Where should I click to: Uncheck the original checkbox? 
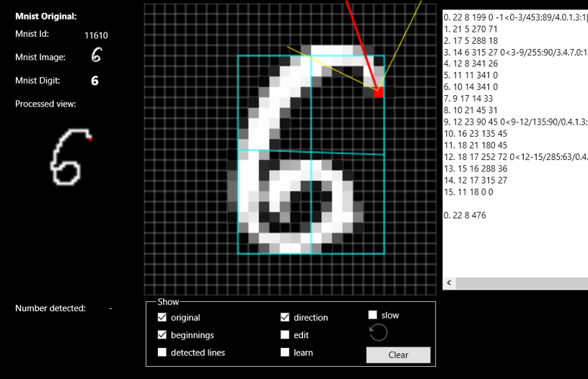pyautogui.click(x=162, y=318)
